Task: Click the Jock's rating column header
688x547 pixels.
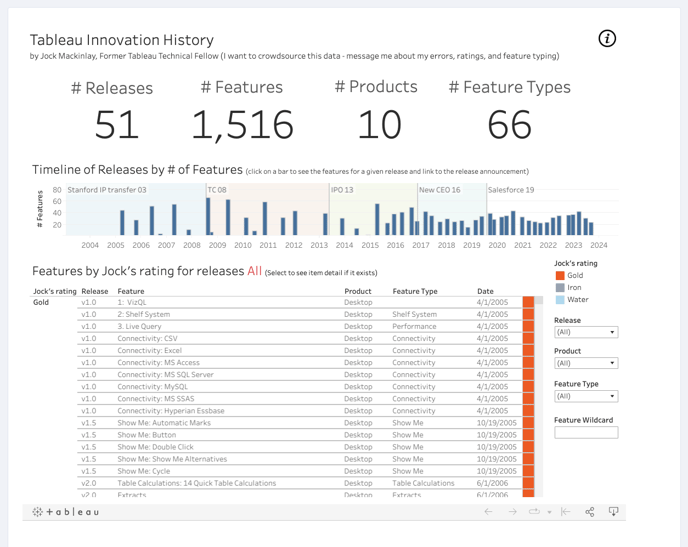Action: (x=55, y=291)
